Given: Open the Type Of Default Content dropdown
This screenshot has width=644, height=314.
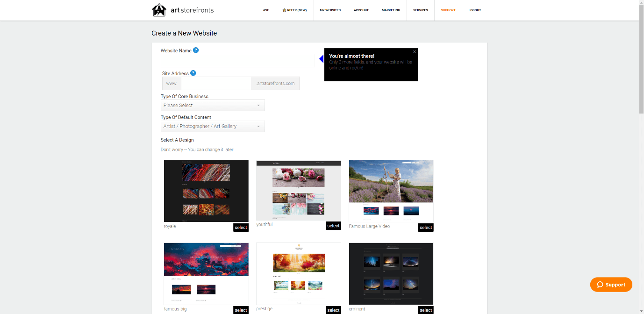Looking at the screenshot, I should point(213,126).
